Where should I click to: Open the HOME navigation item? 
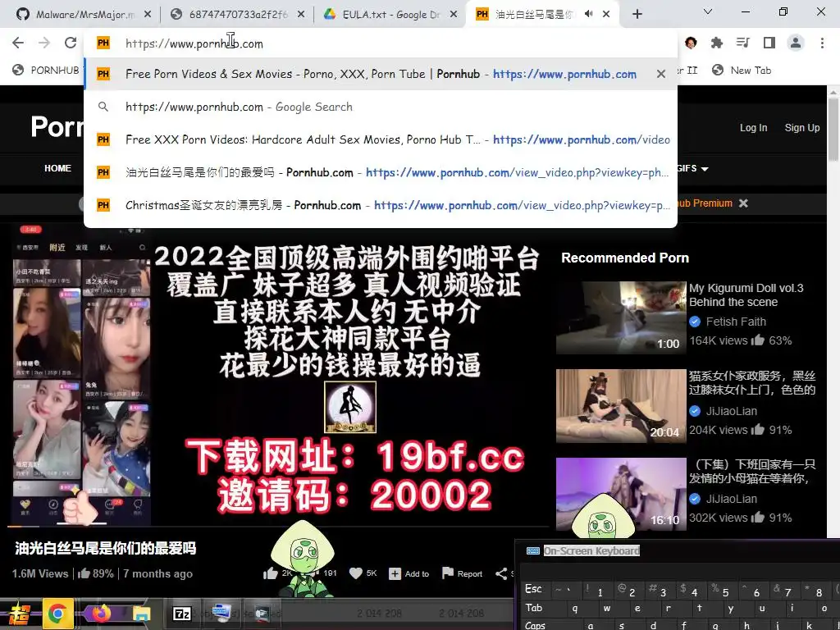tap(58, 168)
